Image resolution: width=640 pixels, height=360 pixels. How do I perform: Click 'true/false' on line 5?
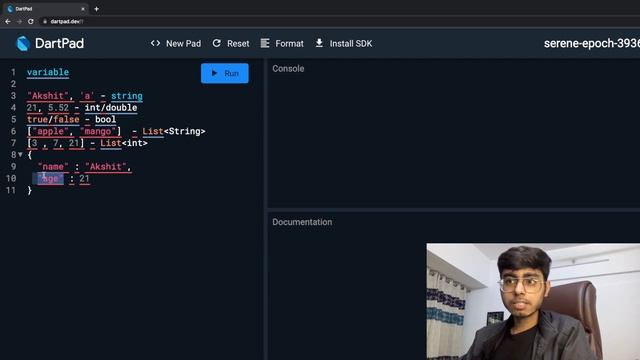pyautogui.click(x=53, y=120)
